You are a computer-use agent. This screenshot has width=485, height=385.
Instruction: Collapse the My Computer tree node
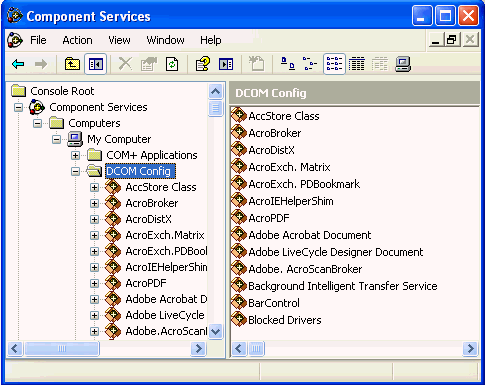57,139
